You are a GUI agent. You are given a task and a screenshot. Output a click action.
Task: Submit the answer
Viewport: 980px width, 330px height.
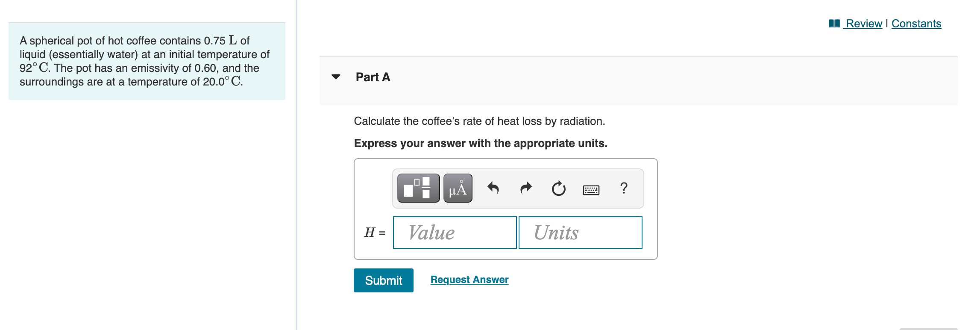click(384, 280)
